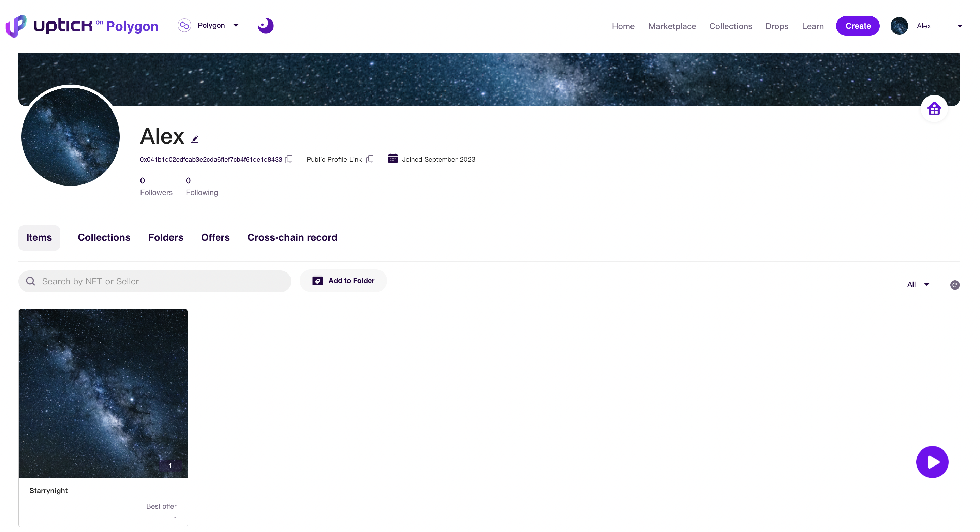This screenshot has height=532, width=980.
Task: Copy wallet address with copy icon
Action: click(289, 159)
